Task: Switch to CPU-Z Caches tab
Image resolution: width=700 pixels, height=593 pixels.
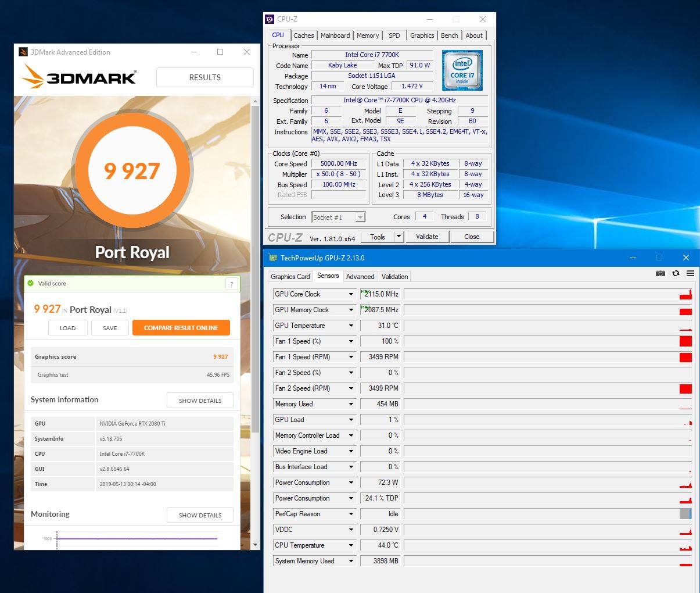Action: 303,35
